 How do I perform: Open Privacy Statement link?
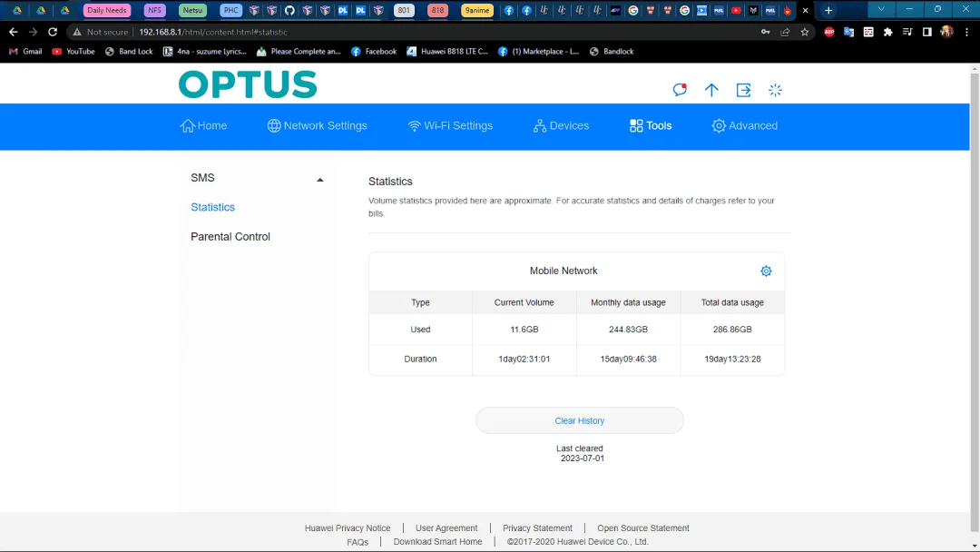coord(537,528)
